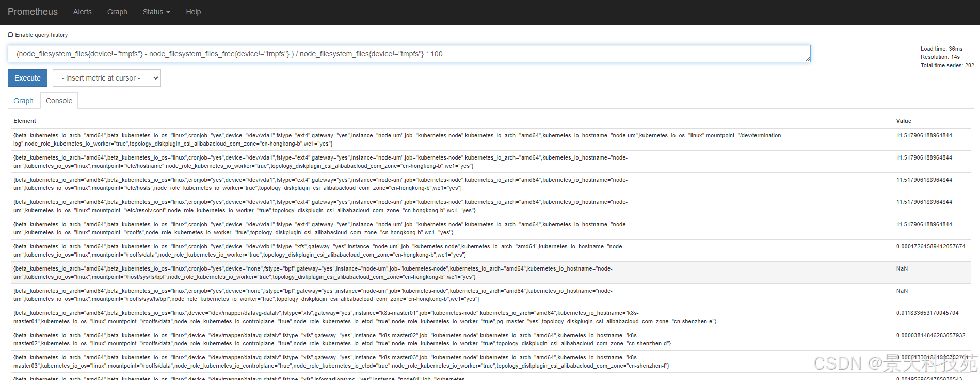
Task: Click Resolution: 14s text
Action: (940, 57)
